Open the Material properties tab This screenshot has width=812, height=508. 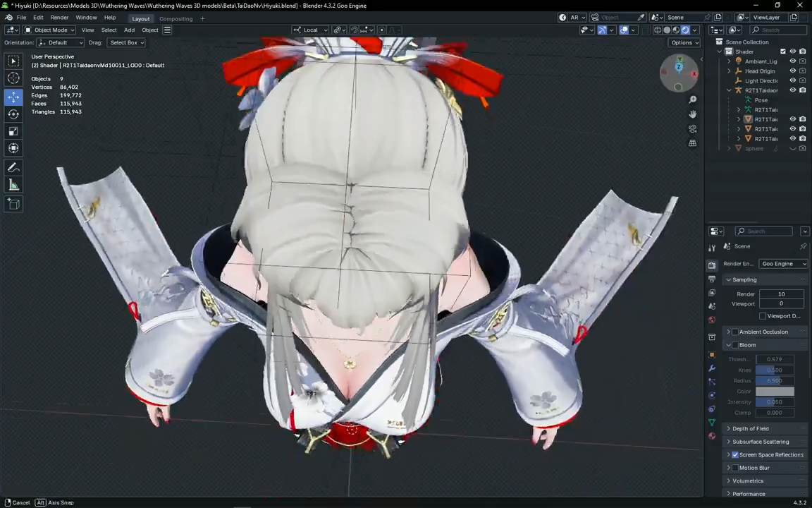[x=712, y=436]
